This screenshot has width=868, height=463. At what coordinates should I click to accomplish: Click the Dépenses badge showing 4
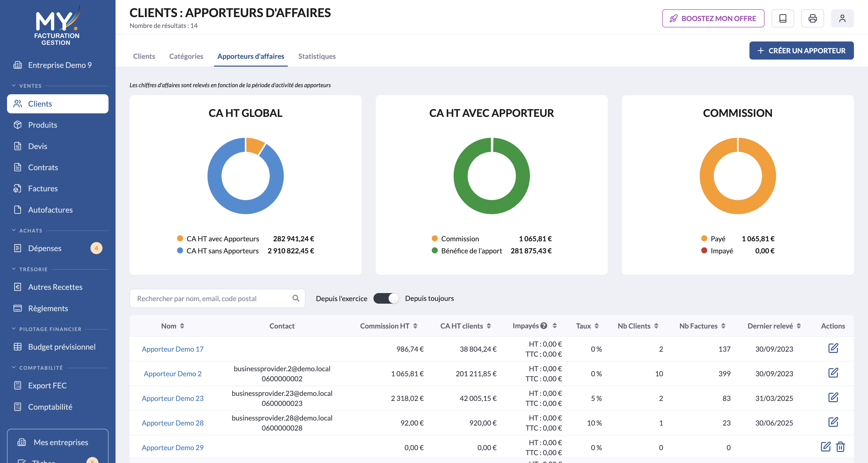click(x=96, y=248)
